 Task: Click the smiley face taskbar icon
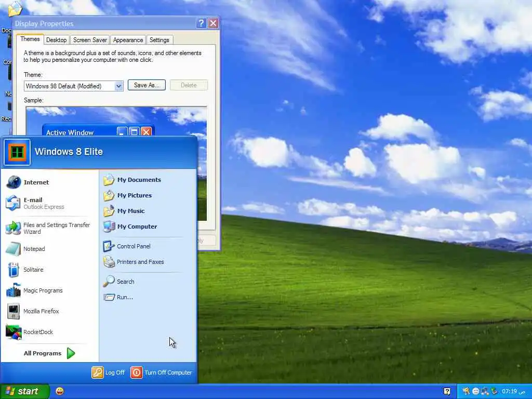tap(60, 391)
